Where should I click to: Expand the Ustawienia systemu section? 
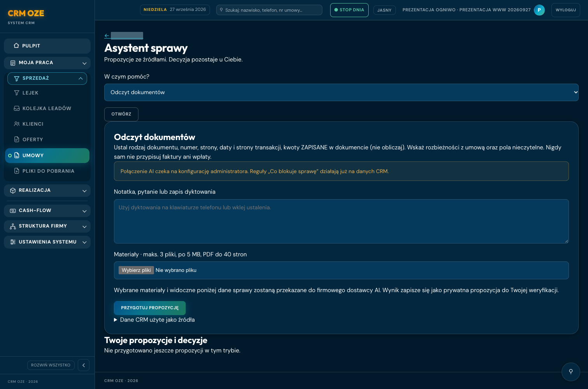tap(47, 242)
